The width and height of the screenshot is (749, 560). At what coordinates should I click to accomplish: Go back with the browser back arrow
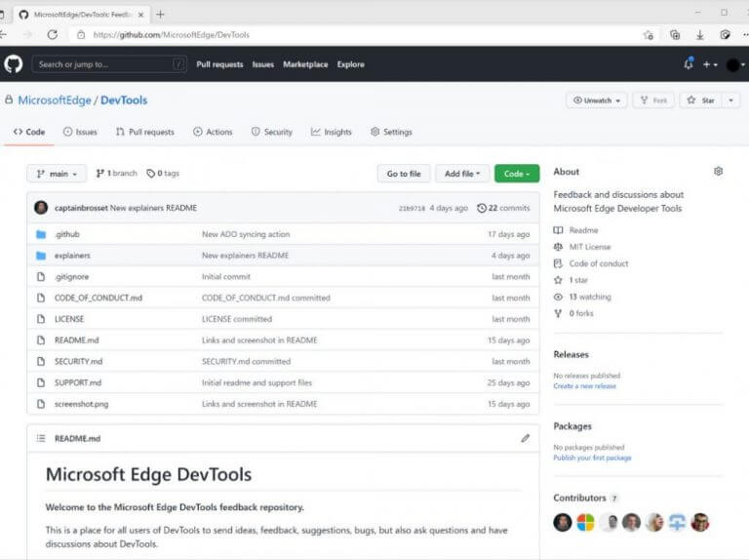tap(3, 34)
